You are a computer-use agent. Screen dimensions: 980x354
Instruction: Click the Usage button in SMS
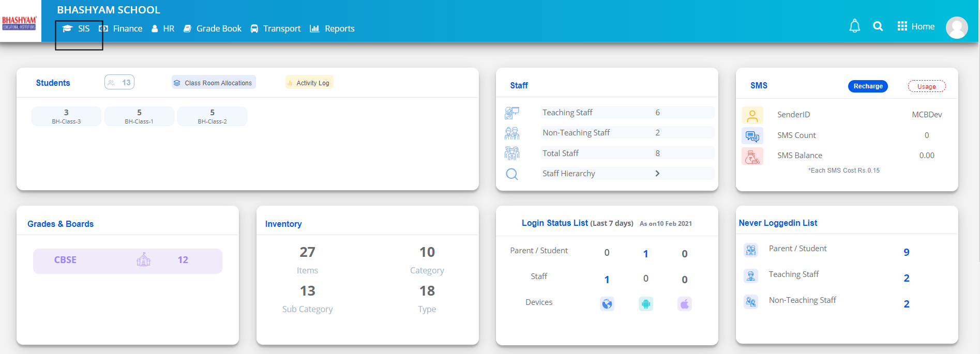coord(927,86)
